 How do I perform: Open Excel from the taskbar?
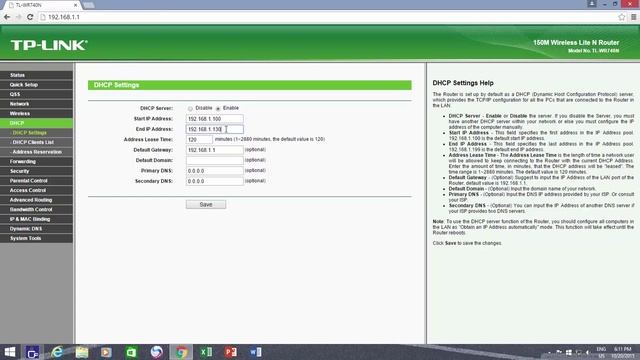206,352
